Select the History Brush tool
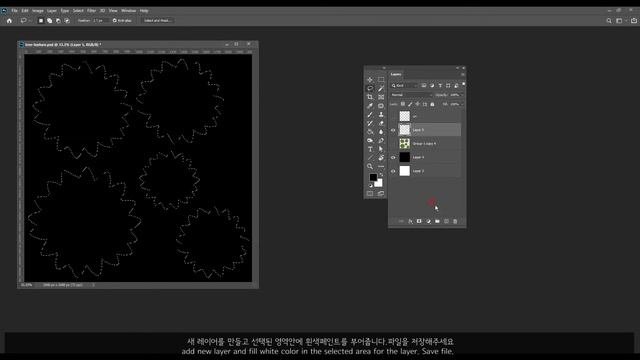This screenshot has height=360, width=640. point(370,123)
